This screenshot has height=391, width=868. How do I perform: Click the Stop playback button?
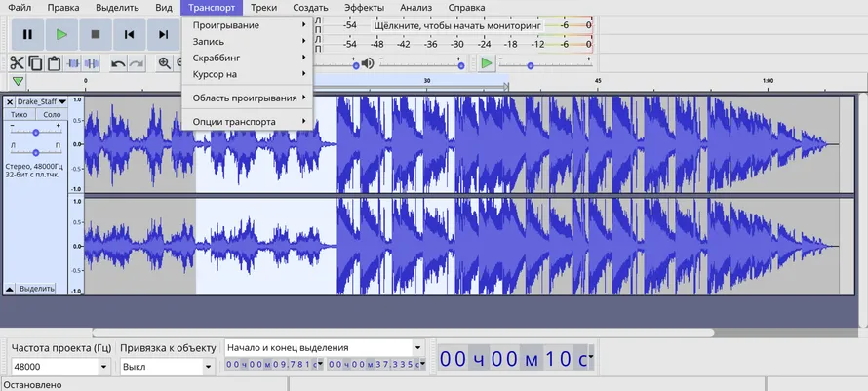(95, 35)
